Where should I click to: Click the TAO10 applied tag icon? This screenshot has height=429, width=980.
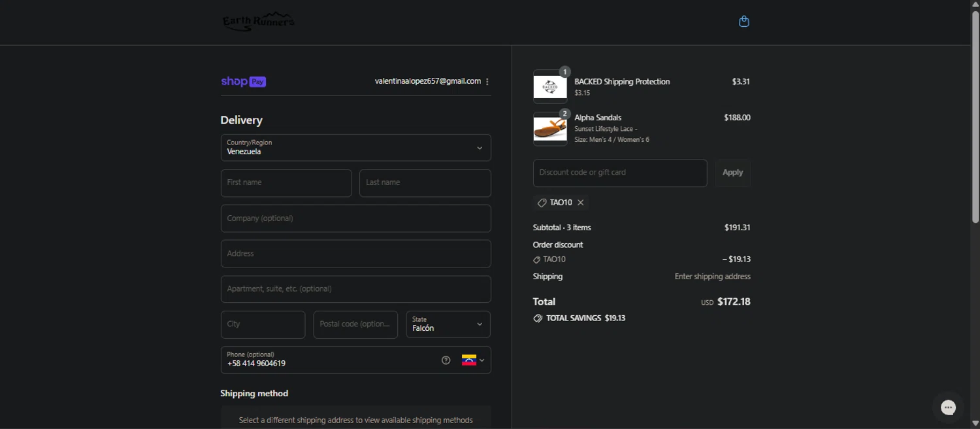point(542,203)
